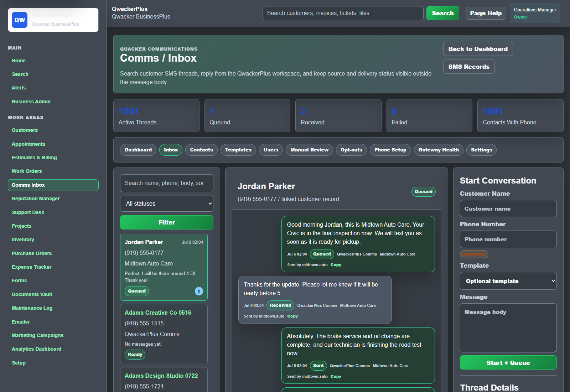570x392 pixels.
Task: Open the Settings tab
Action: (481, 150)
